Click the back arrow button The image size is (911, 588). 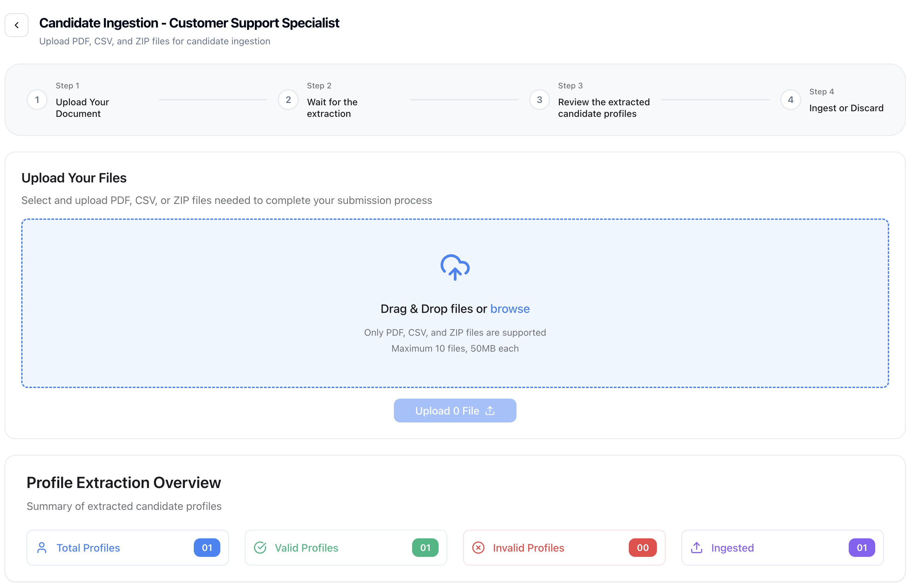pyautogui.click(x=17, y=25)
